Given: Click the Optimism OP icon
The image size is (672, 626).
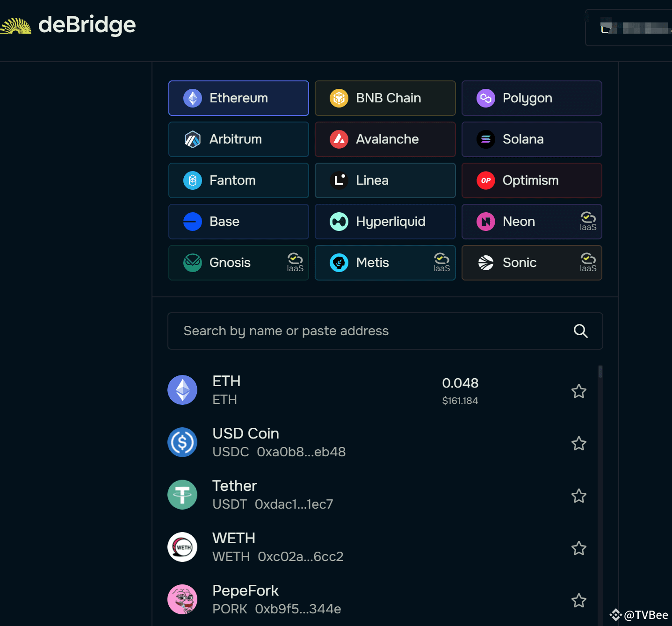Looking at the screenshot, I should 486,180.
